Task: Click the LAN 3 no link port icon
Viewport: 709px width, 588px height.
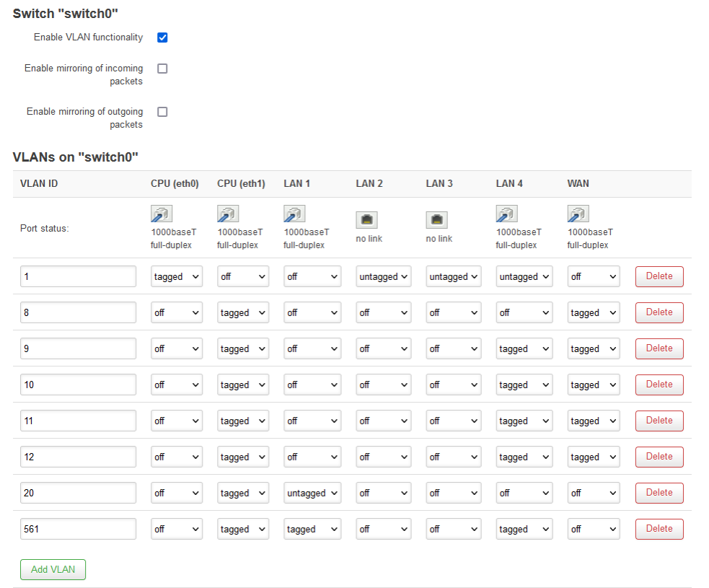Action: point(436,219)
